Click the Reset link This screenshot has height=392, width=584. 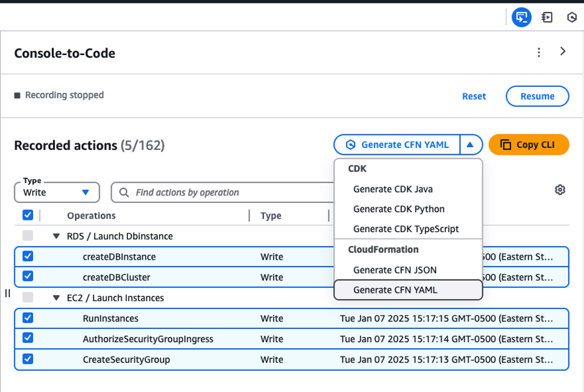(474, 96)
